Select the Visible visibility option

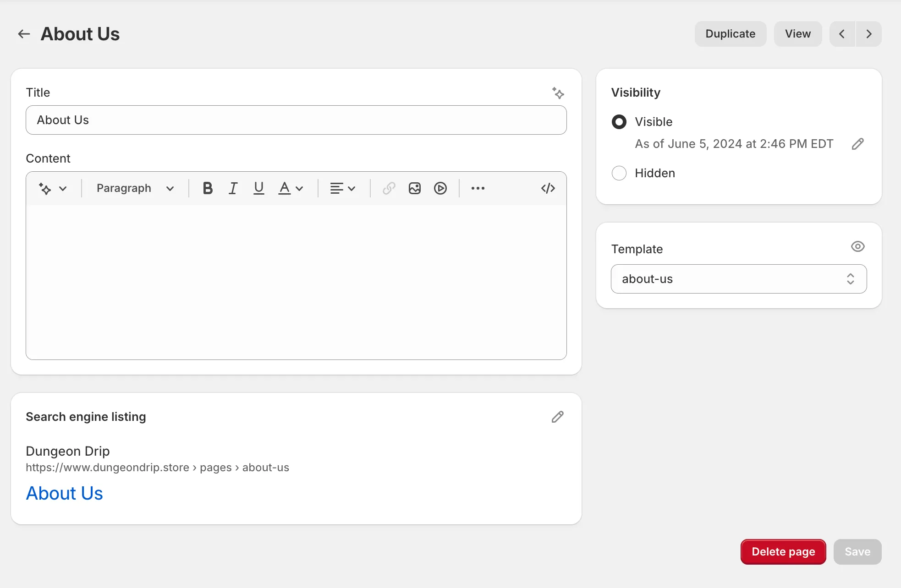point(619,122)
